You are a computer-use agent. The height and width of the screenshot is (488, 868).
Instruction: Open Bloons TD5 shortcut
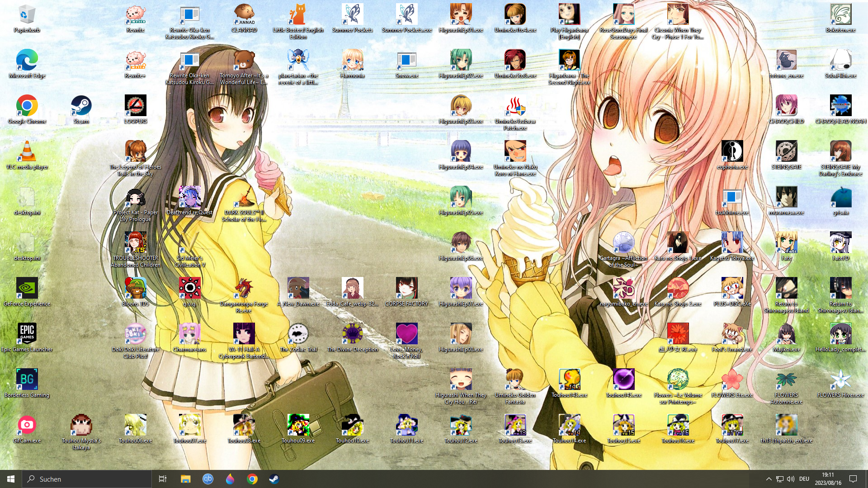pyautogui.click(x=135, y=292)
